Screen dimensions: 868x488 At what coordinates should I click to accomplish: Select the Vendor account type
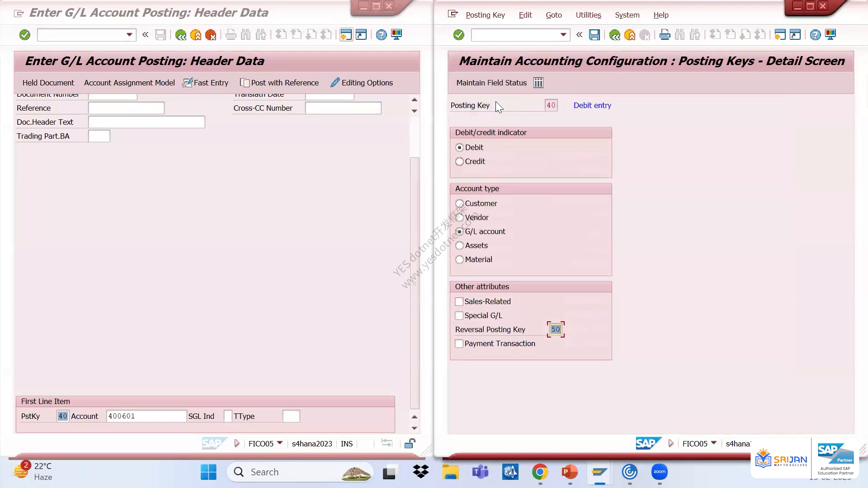pos(460,217)
